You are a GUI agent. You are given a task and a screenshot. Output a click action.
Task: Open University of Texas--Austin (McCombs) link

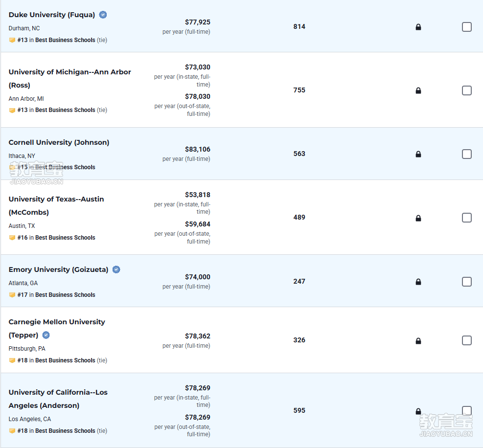click(56, 199)
